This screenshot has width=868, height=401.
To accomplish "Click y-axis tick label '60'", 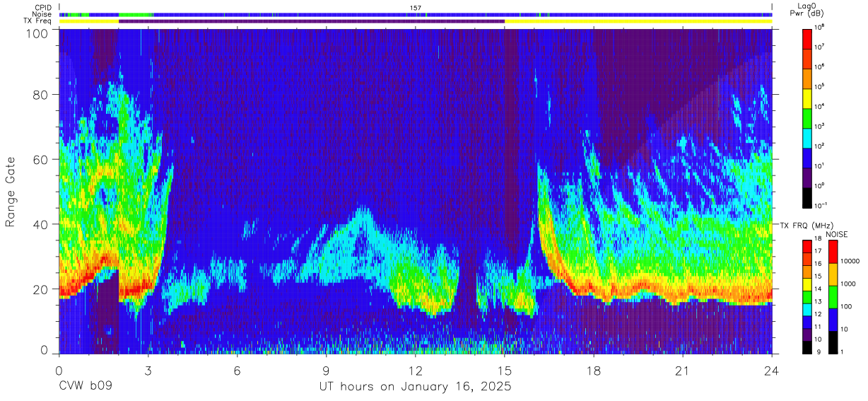I will [41, 159].
